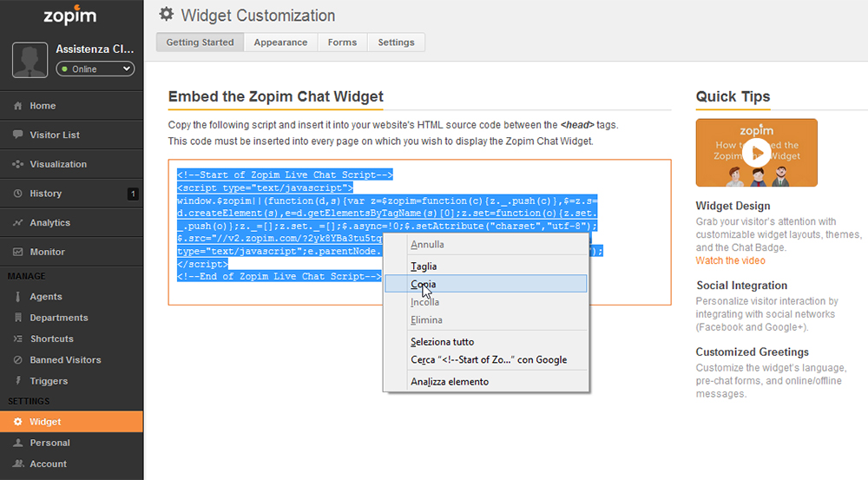Image resolution: width=868 pixels, height=480 pixels.
Task: Open Visitor List via its chat bubble icon
Action: click(x=17, y=135)
